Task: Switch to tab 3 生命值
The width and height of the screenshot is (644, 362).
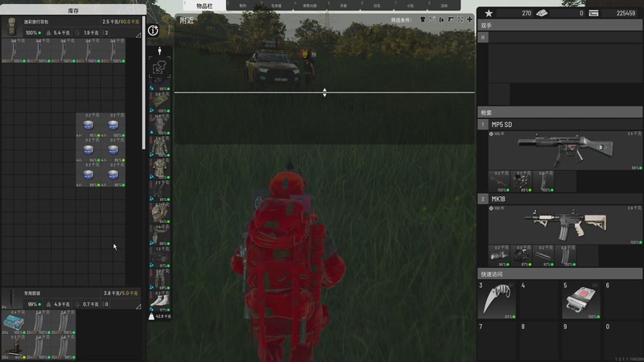Action: click(276, 6)
